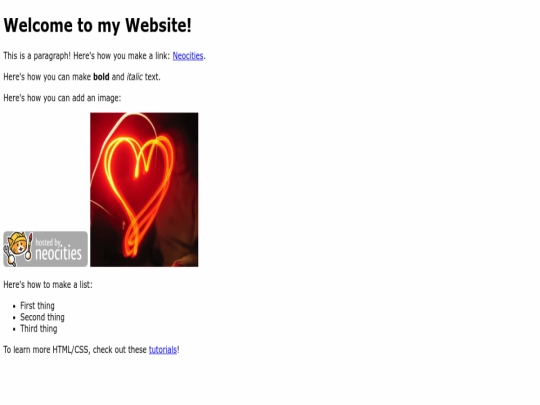The image size is (540, 405).
Task: Click the glowing heart light-painting image
Action: (144, 189)
